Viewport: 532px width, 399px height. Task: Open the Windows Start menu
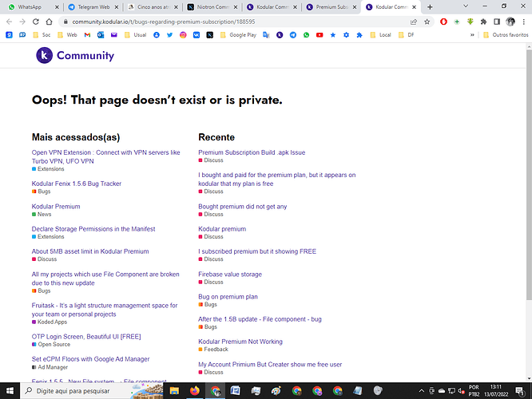pos(7,391)
